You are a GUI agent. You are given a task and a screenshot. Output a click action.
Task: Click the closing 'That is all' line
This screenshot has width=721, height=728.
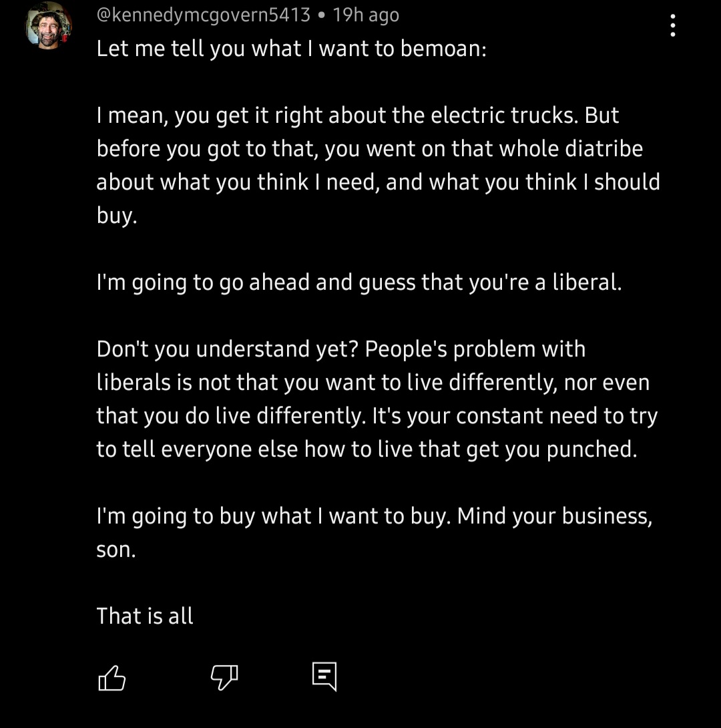point(144,616)
